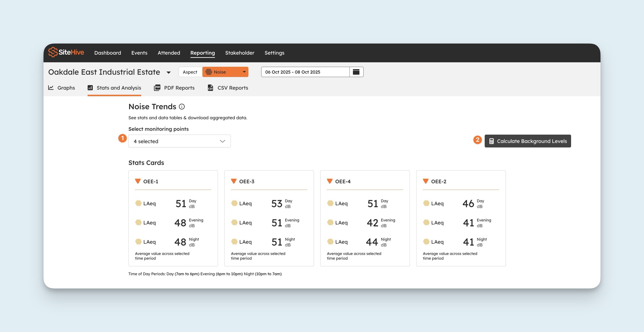The height and width of the screenshot is (332, 644).
Task: Go to the Dashboard menu item
Action: tap(107, 53)
